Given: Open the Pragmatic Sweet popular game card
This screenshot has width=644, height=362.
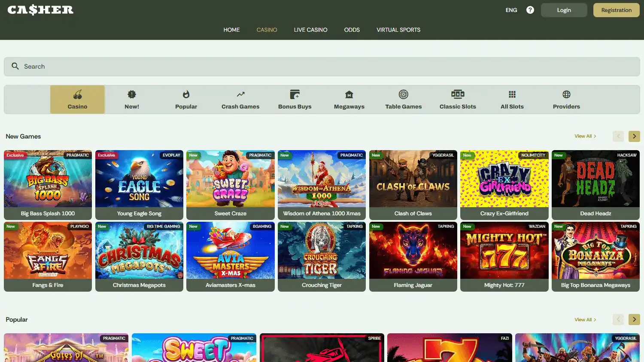Looking at the screenshot, I should (x=194, y=348).
